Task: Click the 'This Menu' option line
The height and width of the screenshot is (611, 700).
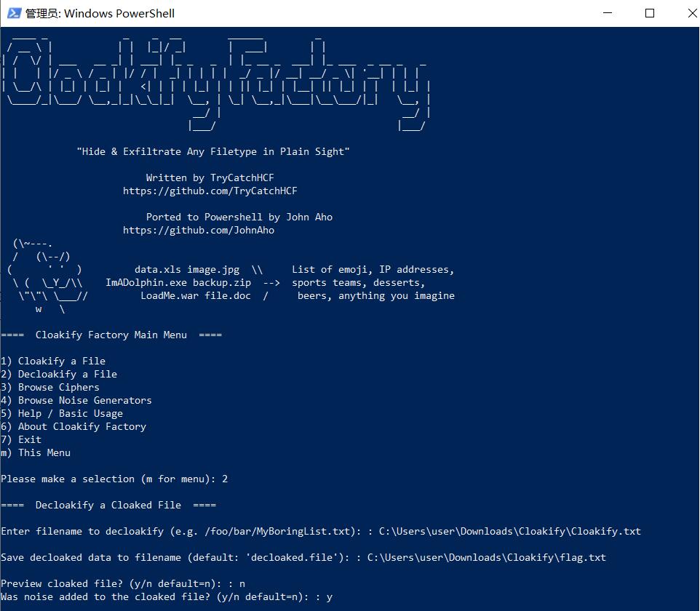Action: pos(36,453)
